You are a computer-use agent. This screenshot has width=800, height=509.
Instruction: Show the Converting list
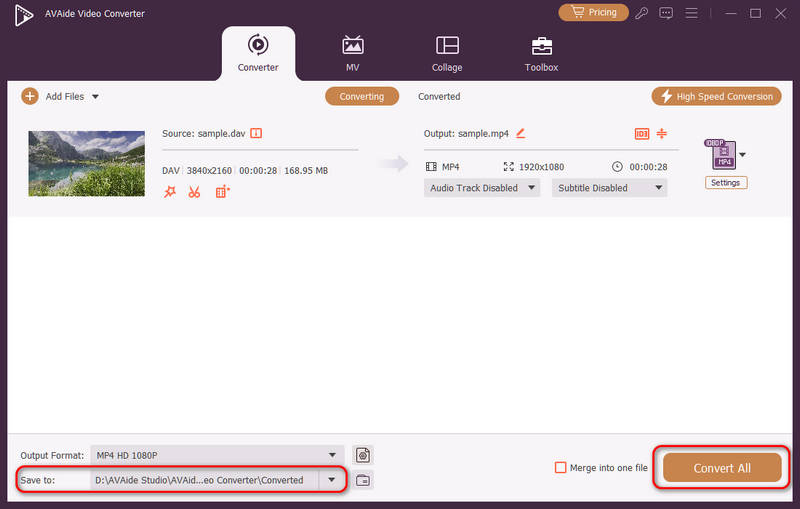pos(362,96)
